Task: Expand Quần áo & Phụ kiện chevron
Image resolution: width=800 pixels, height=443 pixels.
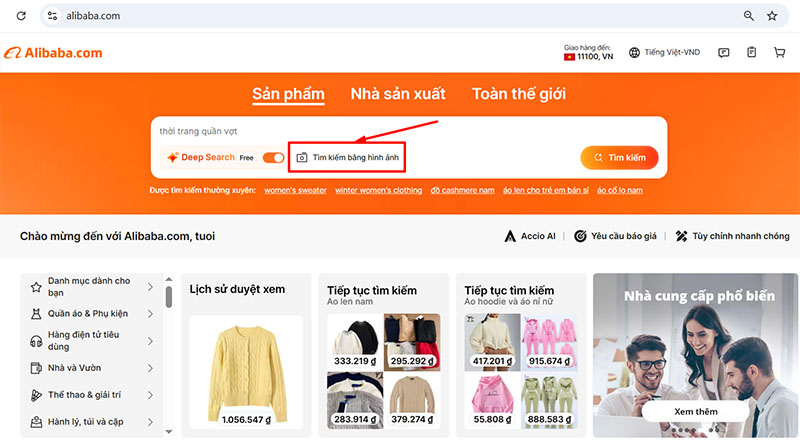Action: [151, 314]
